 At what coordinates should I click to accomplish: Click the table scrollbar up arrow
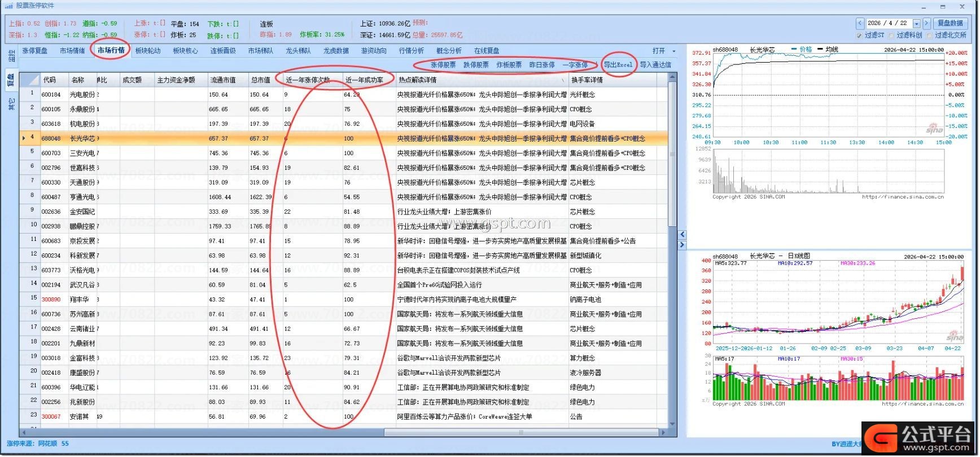click(x=672, y=78)
